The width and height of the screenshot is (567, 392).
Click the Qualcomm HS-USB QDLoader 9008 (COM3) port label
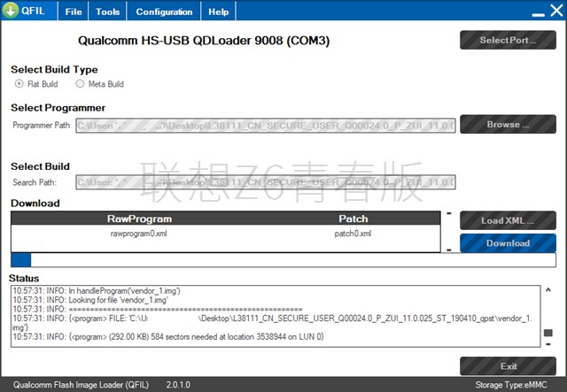click(204, 40)
